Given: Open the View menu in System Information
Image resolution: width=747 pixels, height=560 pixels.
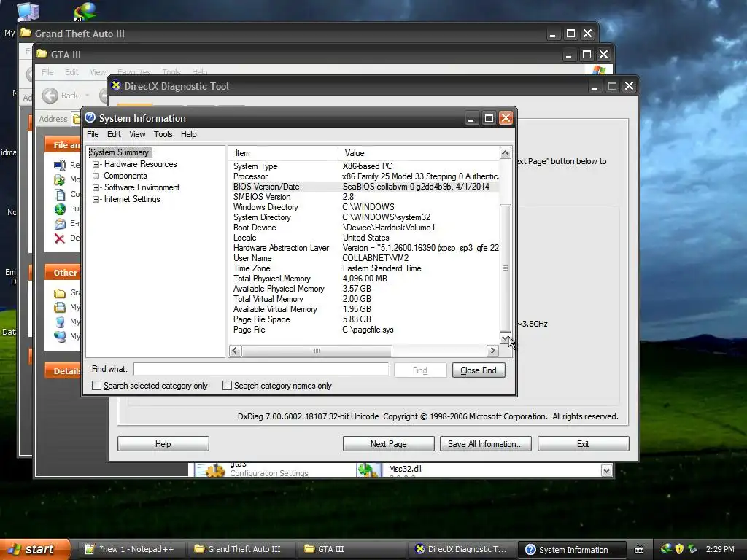Looking at the screenshot, I should point(137,134).
